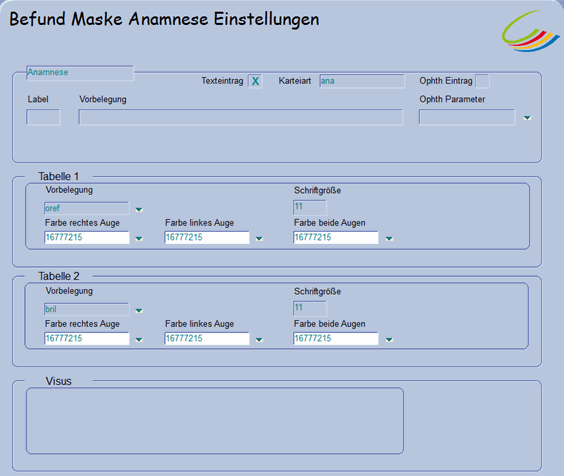564x476 pixels.
Task: Click Tabelle 1 Schriftgröße field
Action: 310,208
